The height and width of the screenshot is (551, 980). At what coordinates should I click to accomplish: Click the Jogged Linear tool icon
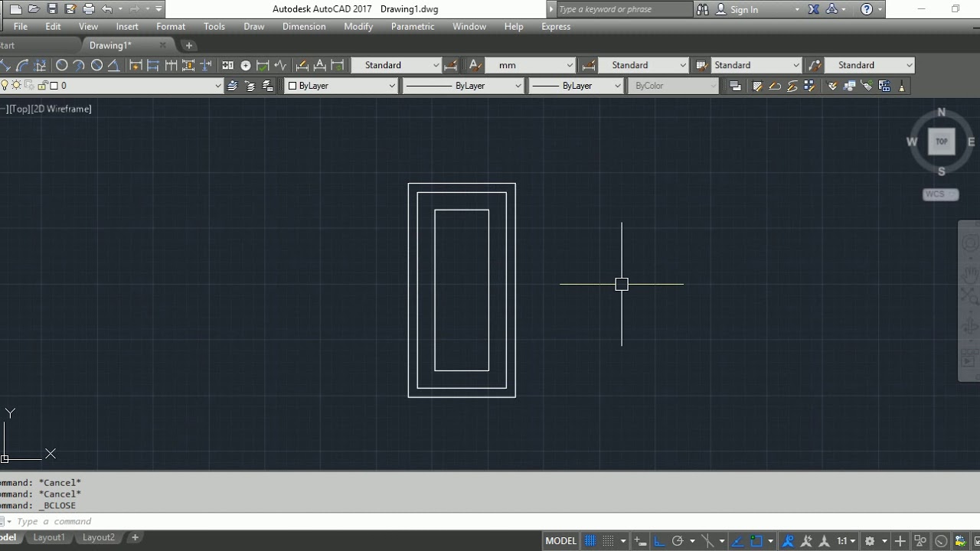(280, 65)
